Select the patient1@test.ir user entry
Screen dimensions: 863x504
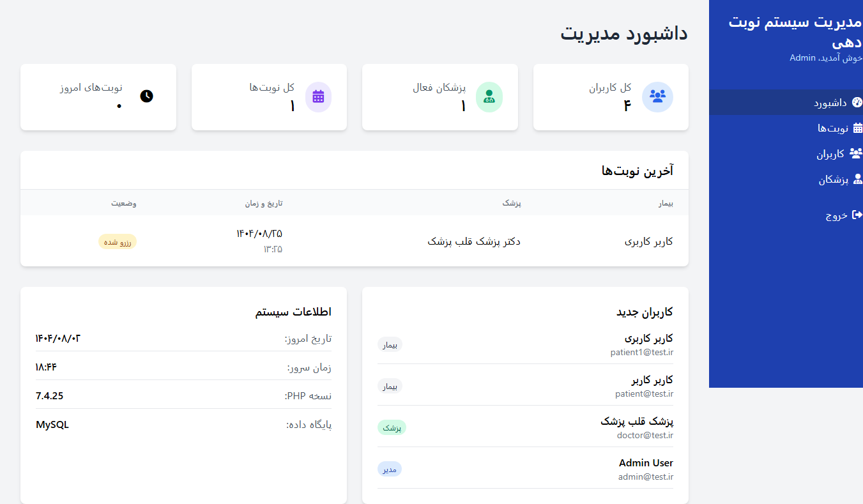click(x=641, y=352)
